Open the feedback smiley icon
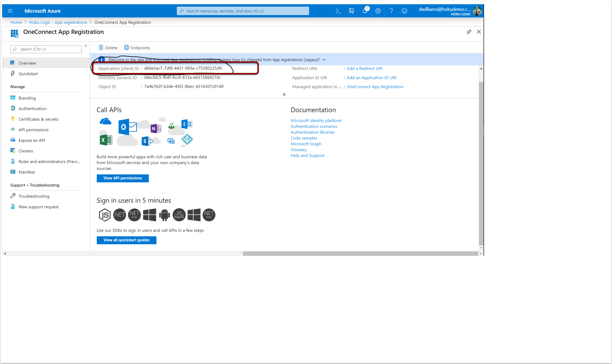The image size is (612, 364). (x=404, y=11)
